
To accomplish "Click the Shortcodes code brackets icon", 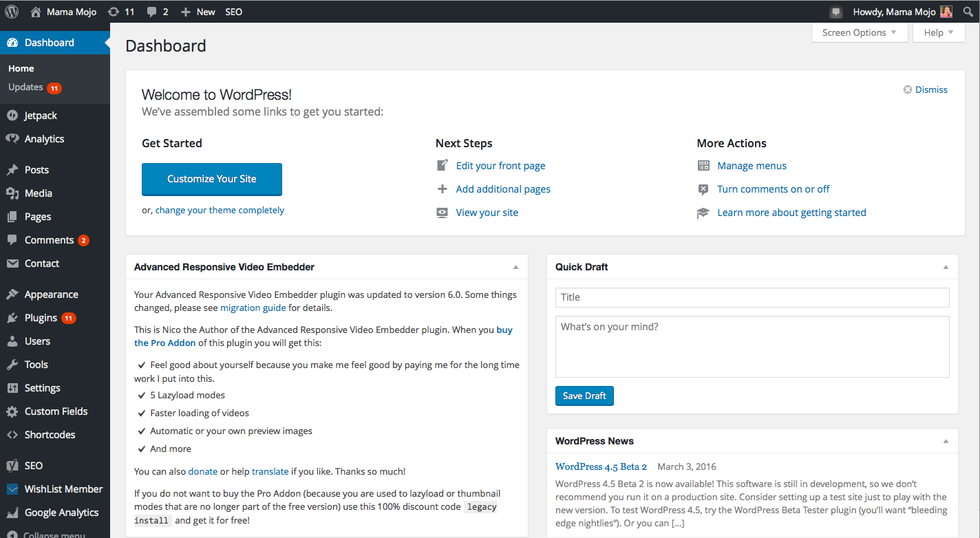I will (12, 435).
